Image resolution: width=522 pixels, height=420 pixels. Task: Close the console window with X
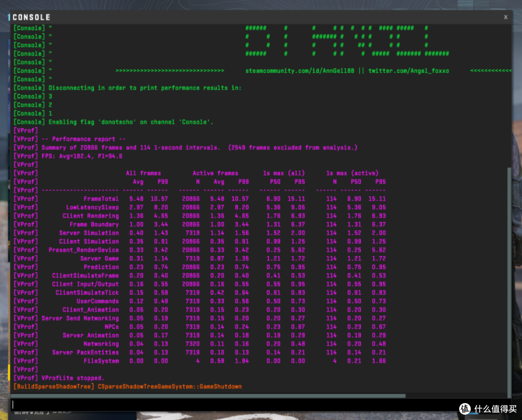pyautogui.click(x=506, y=17)
